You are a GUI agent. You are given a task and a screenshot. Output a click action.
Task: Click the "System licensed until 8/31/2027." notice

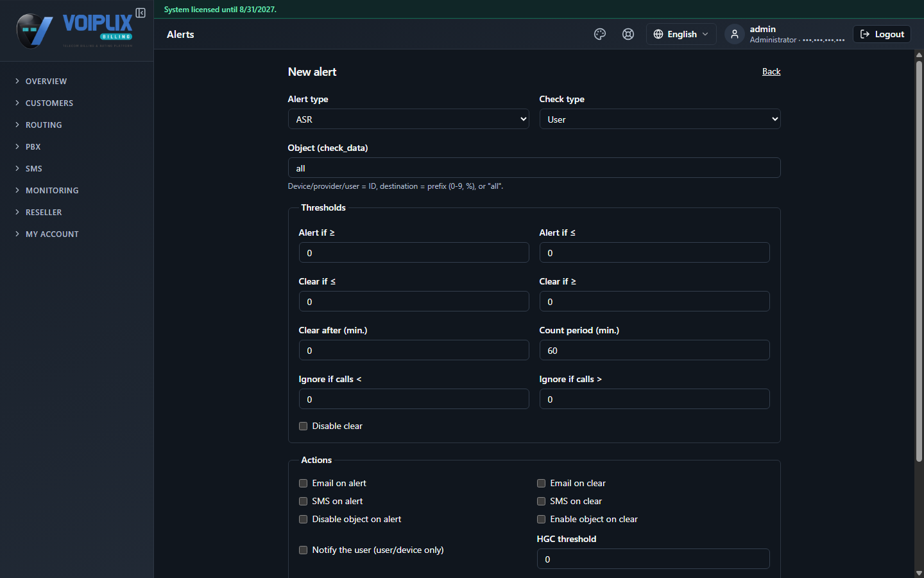tap(220, 10)
